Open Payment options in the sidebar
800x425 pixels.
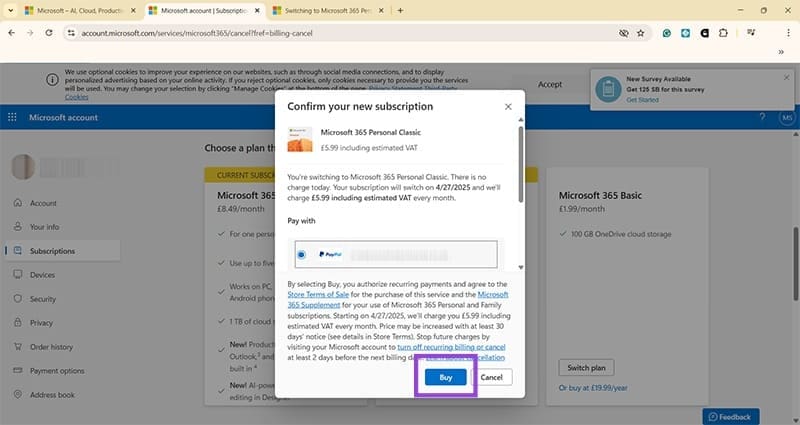(x=57, y=371)
